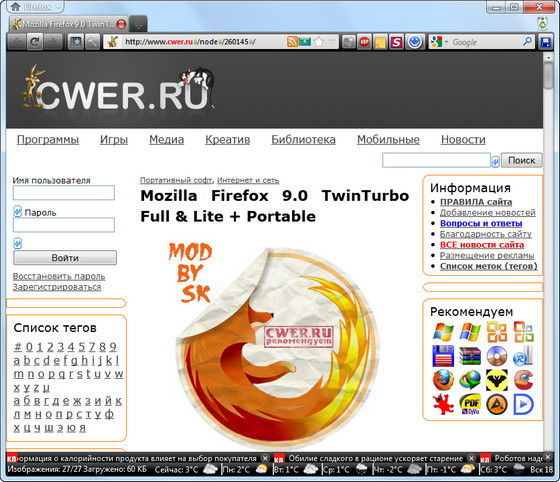Click the Back navigation arrow button
This screenshot has width=560, height=482.
17,42
